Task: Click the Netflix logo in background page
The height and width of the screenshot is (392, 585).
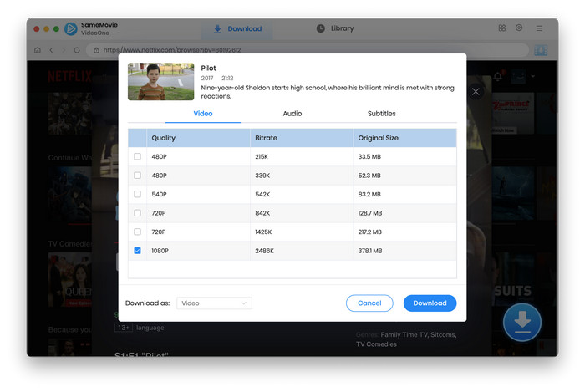Action: (69, 76)
